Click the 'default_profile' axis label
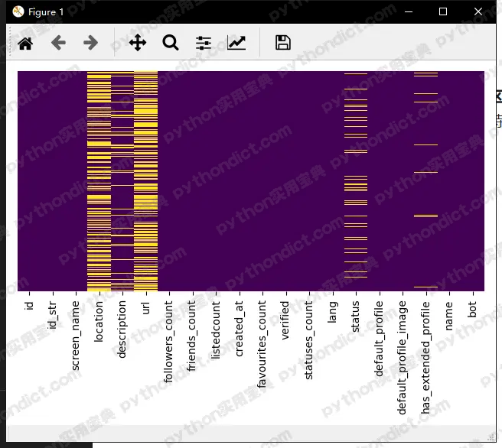 coord(380,339)
